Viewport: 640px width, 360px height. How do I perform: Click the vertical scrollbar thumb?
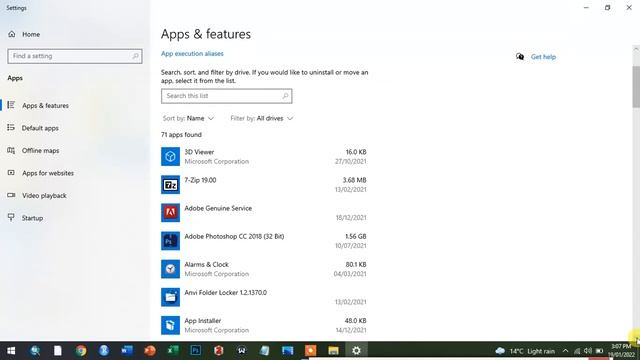636,86
